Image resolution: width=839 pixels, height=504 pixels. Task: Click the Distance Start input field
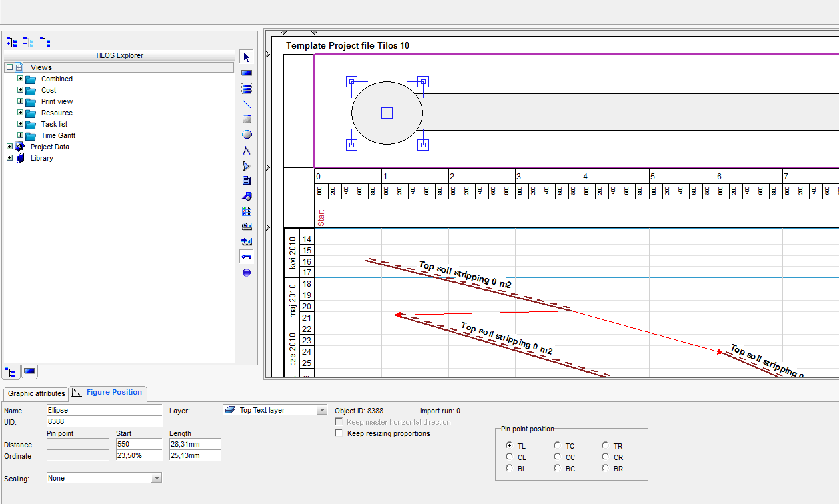click(138, 444)
